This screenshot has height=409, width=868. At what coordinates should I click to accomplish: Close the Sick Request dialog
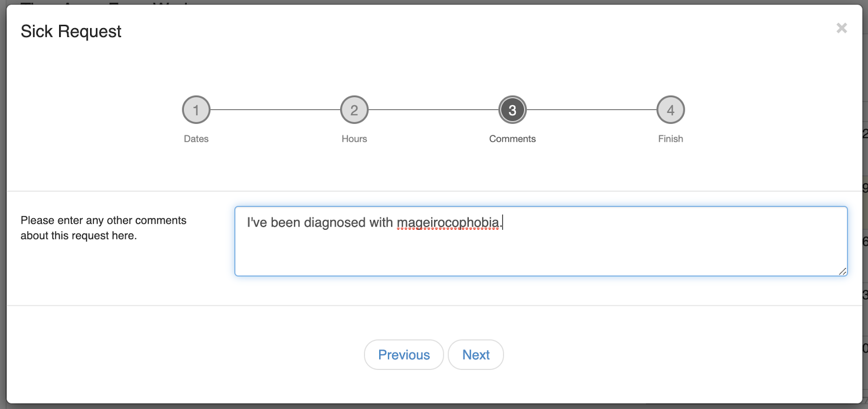[841, 28]
